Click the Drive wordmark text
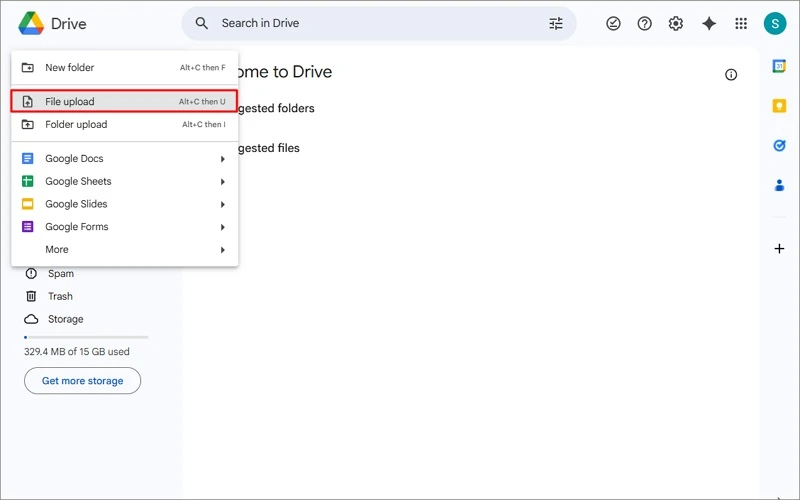This screenshot has width=800, height=500. tap(69, 23)
